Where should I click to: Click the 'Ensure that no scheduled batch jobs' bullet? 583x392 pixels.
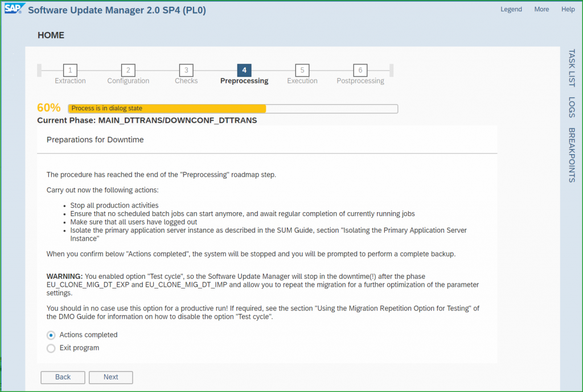point(243,214)
